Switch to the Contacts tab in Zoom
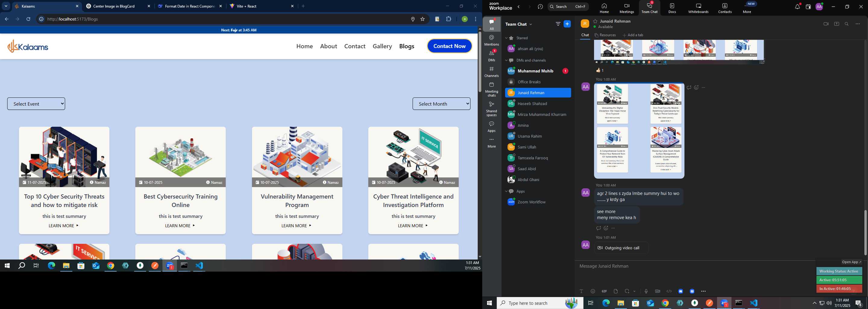The height and width of the screenshot is (309, 868). click(725, 8)
